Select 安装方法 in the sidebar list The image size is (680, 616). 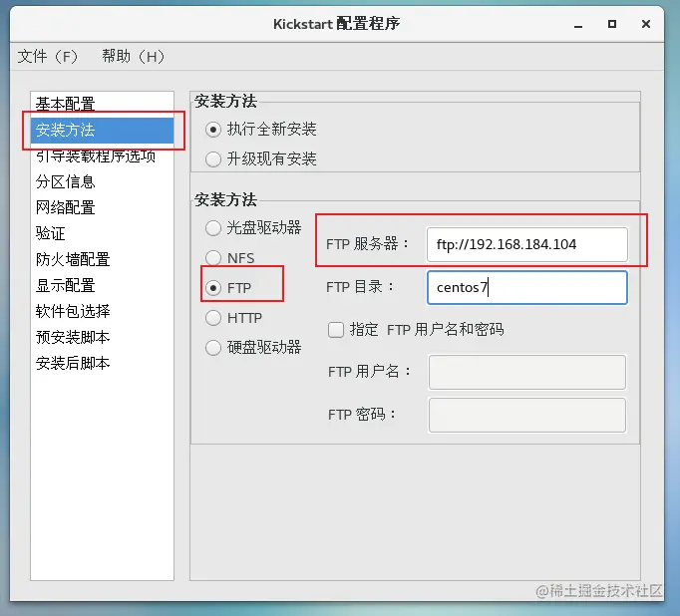(x=103, y=130)
